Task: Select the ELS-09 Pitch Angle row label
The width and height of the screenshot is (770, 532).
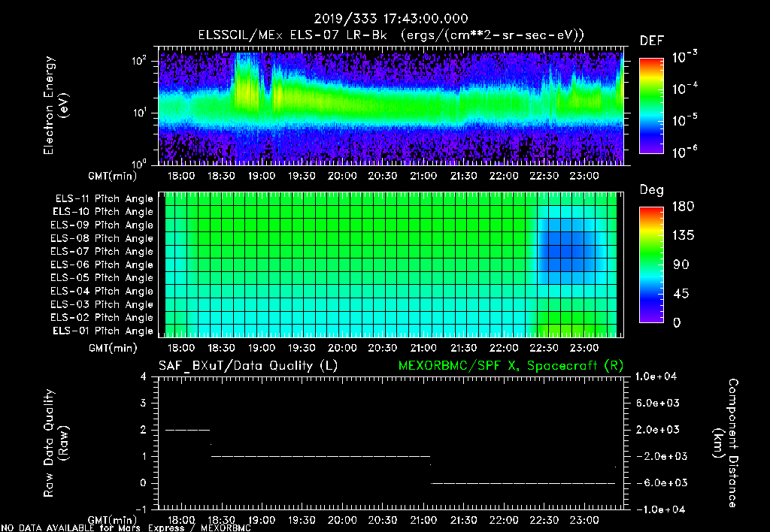Action: (x=102, y=225)
